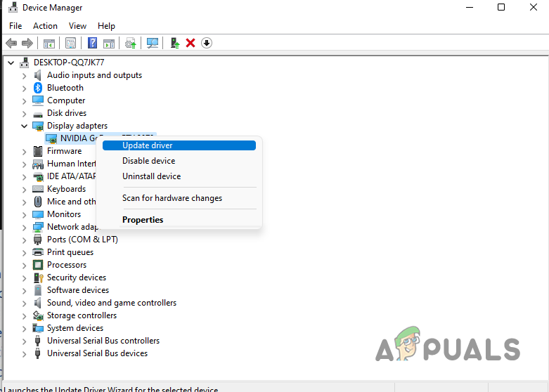Select the Universal Serial Bus controllers icon
The width and height of the screenshot is (549, 392).
tap(38, 341)
